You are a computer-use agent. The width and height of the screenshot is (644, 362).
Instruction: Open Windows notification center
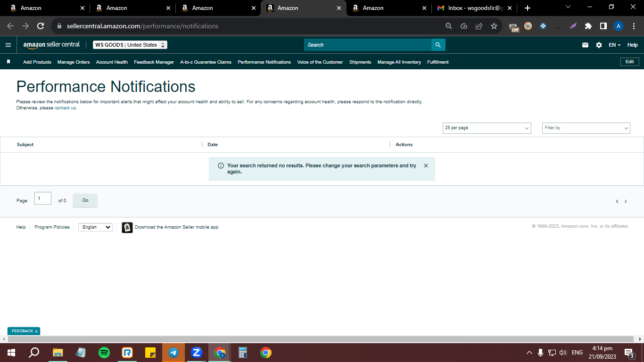click(629, 353)
